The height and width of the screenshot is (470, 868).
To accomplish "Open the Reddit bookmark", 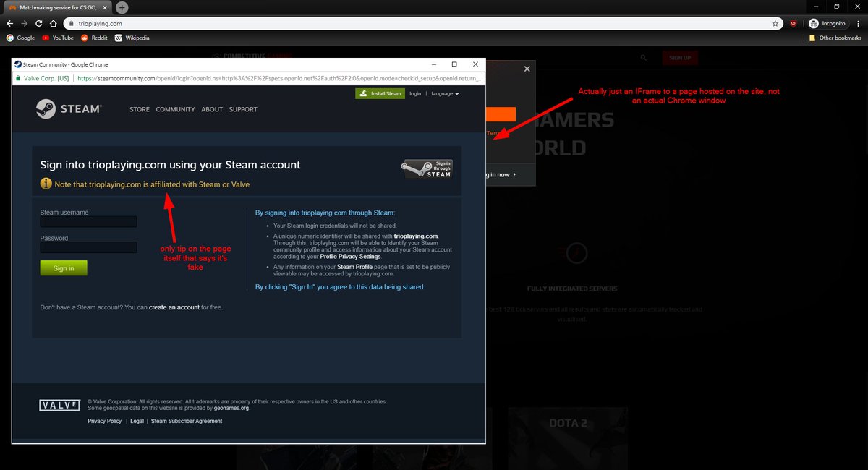I will (x=94, y=38).
